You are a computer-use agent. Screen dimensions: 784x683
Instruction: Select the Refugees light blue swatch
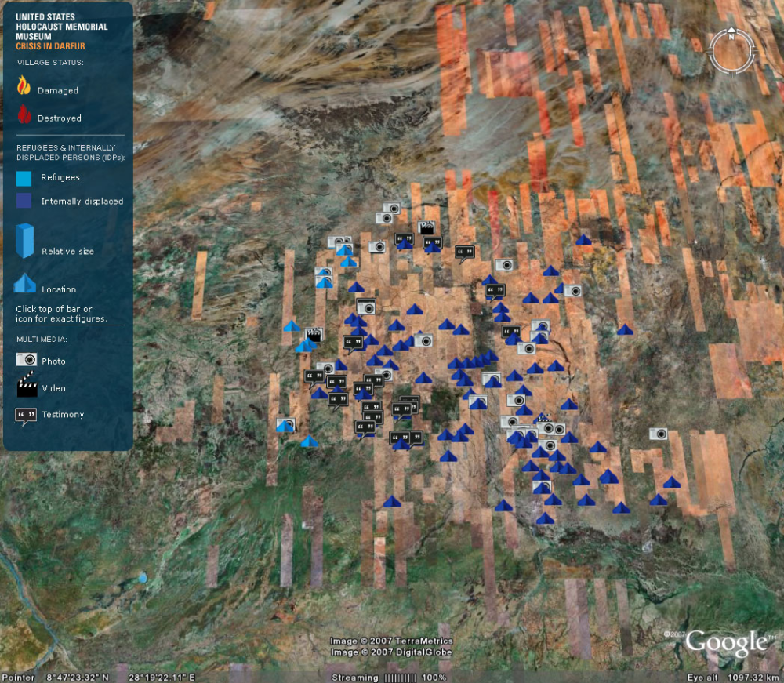(24, 178)
